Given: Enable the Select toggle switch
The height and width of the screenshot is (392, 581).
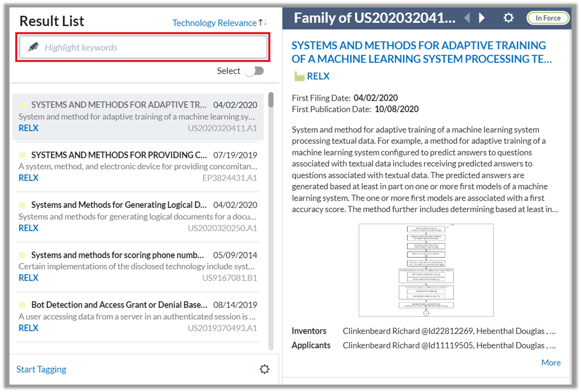Looking at the screenshot, I should coord(254,71).
